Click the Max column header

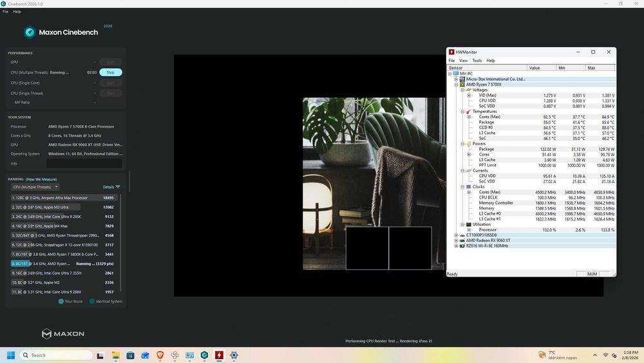[x=600, y=68]
